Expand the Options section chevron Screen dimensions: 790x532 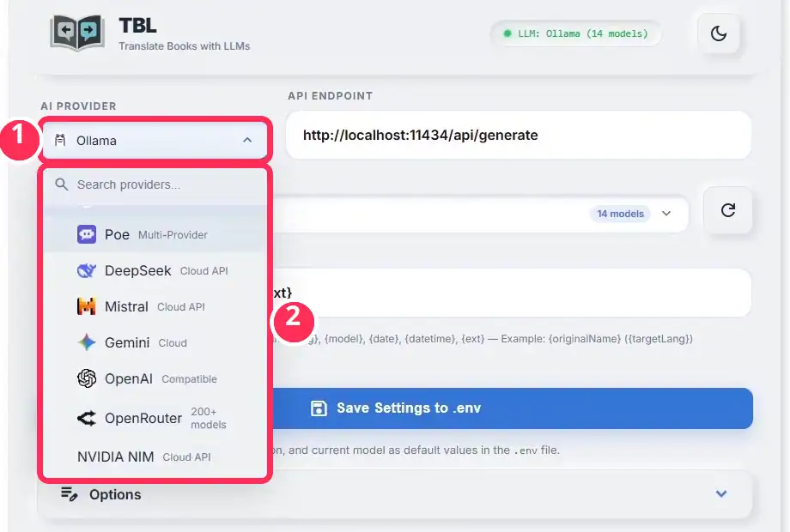(721, 493)
